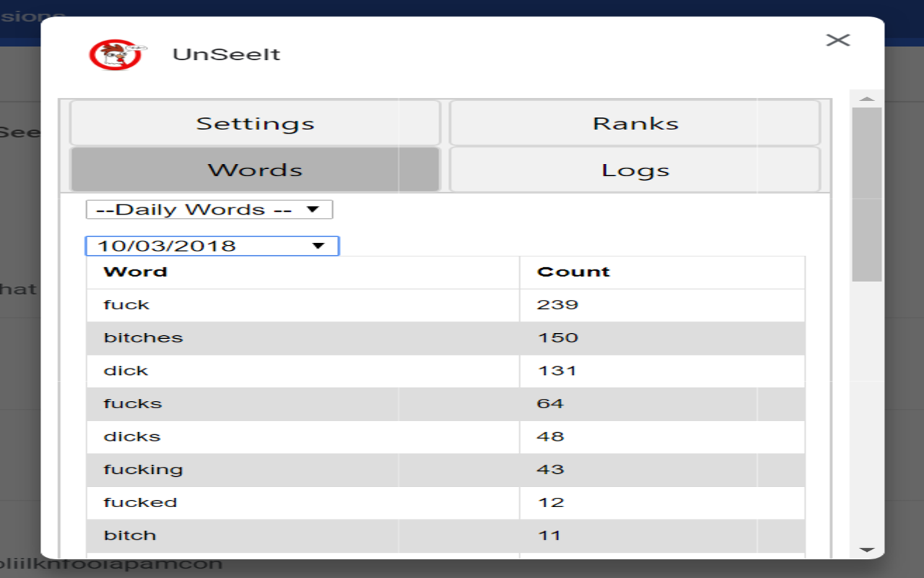
Task: Click the Count column header
Action: pos(573,272)
